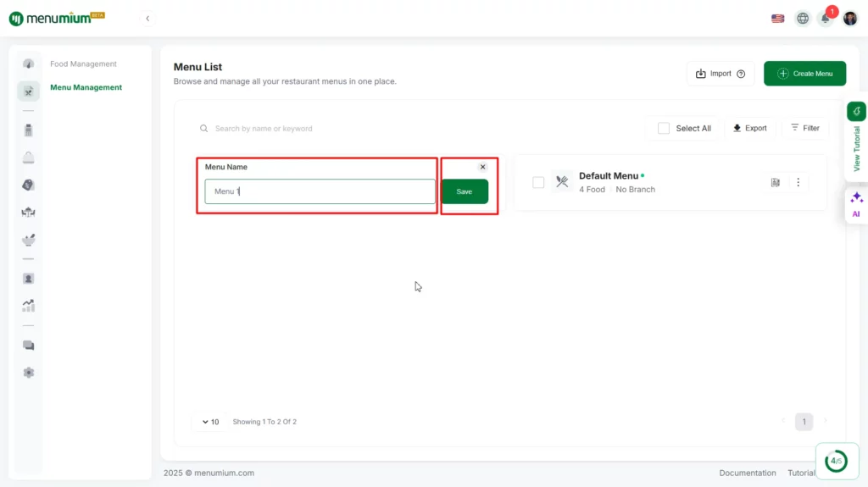
Task: Open Default Menu three-dot options
Action: [798, 182]
